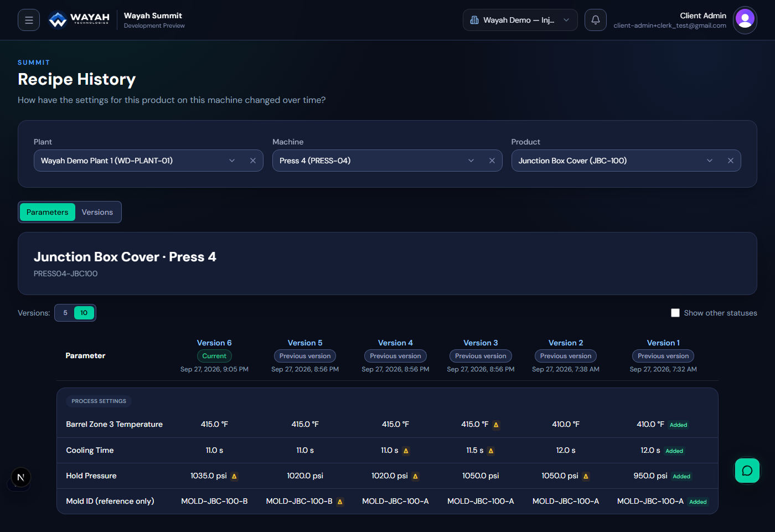Click the Added badge on Mold ID row
Screen dimensions: 775x532
tap(698, 502)
